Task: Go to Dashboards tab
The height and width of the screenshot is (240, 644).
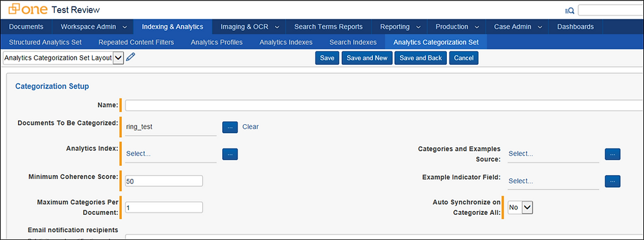Action: 575,26
